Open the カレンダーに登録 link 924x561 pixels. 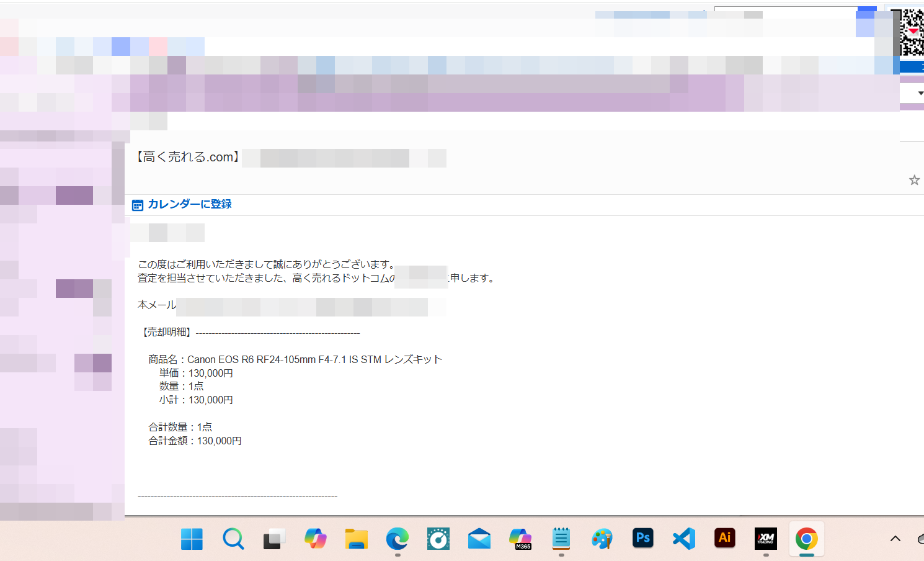tap(189, 204)
